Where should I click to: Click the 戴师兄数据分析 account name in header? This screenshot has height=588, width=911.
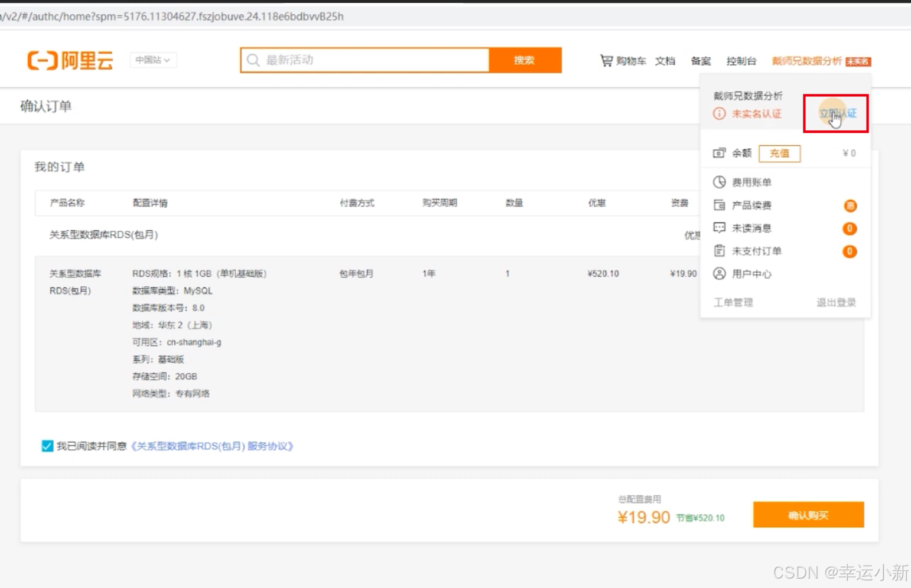pyautogui.click(x=806, y=61)
